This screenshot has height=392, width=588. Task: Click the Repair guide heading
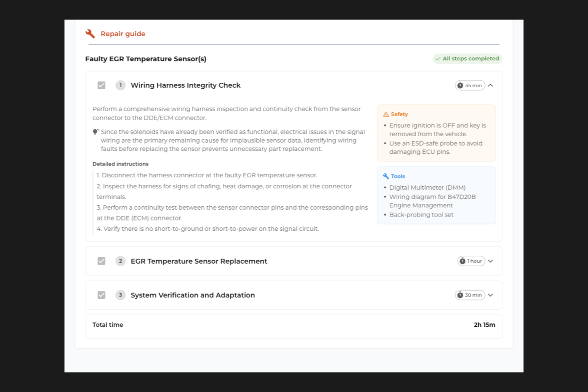(123, 34)
